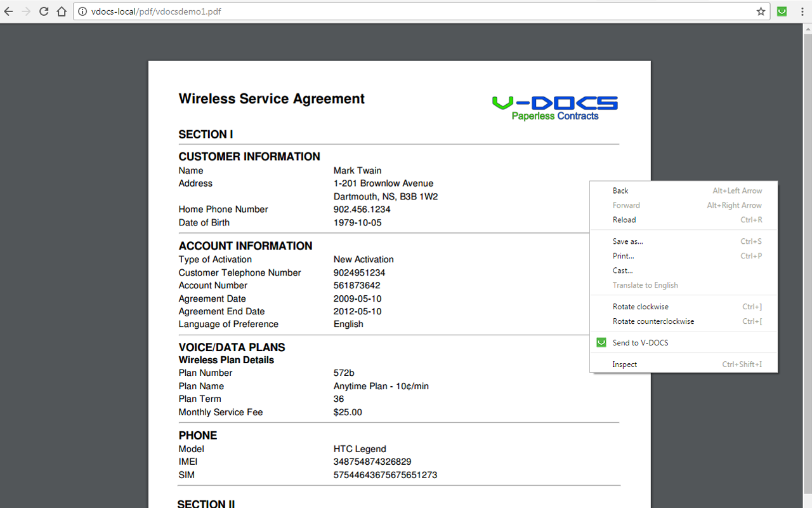The width and height of the screenshot is (812, 508).
Task: Choose Inspect from the context menu
Action: click(x=624, y=364)
